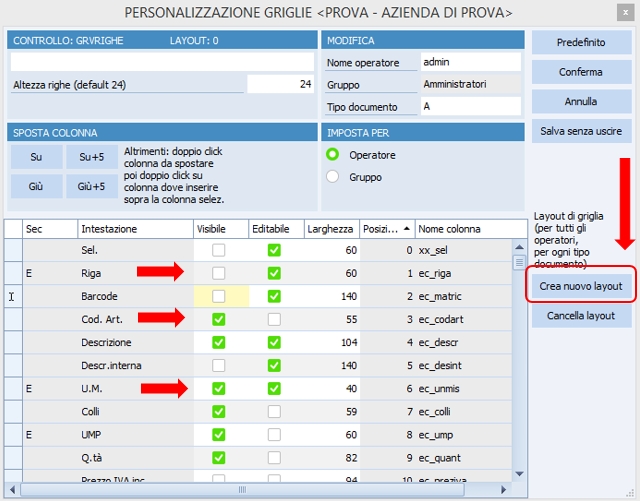The height and width of the screenshot is (501, 640).
Task: Uncheck Visibile for UMP row
Action: point(219,434)
